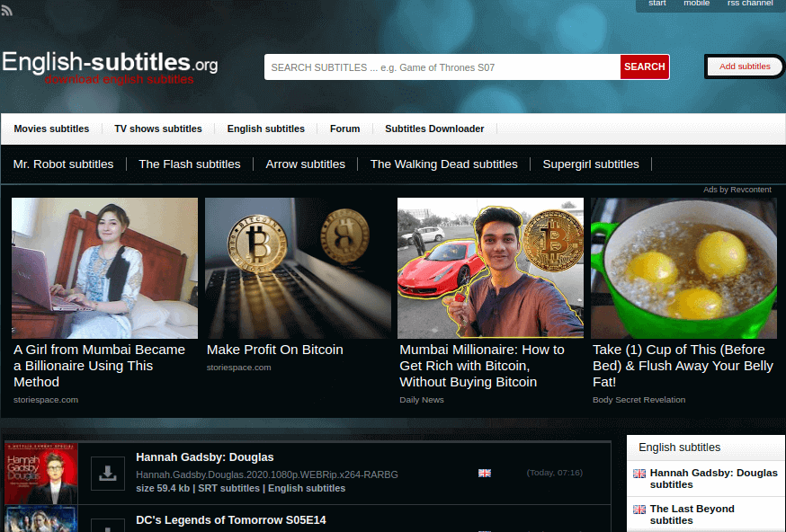Click 'SRT subtitles' in Hannah Gadsby row
This screenshot has height=532, width=786.
[x=228, y=489]
